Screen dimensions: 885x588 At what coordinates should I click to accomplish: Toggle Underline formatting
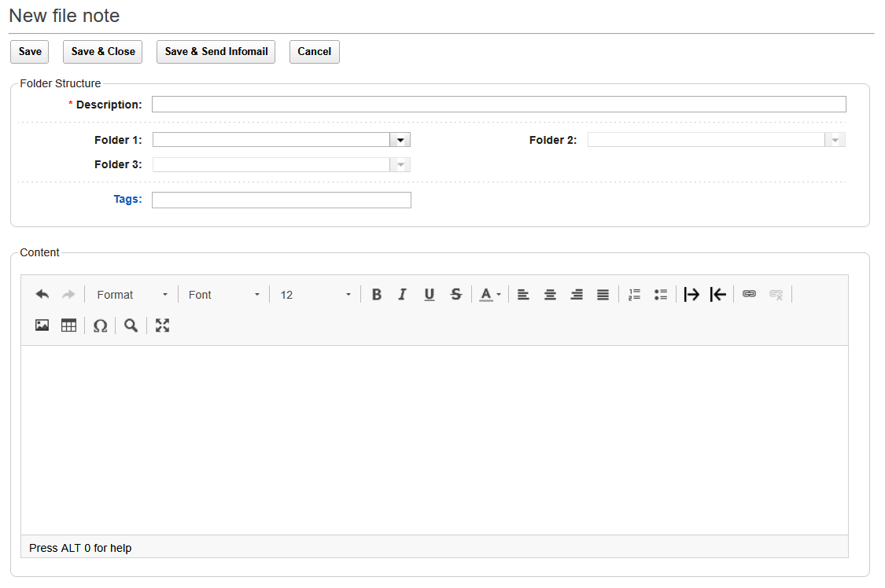coord(429,295)
